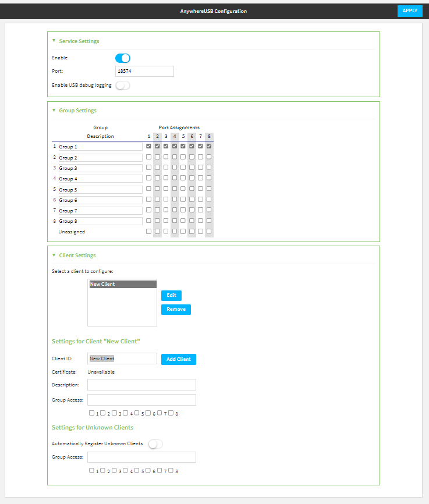Collapse the Client Settings section

coord(54,255)
